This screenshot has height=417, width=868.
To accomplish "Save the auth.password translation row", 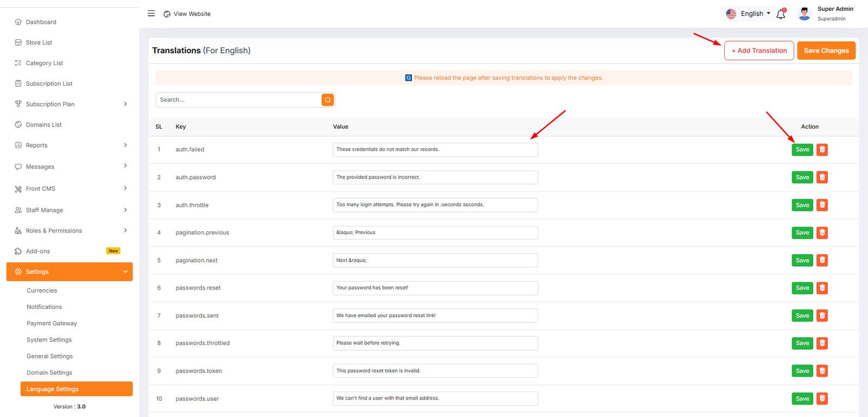I will coord(802,178).
